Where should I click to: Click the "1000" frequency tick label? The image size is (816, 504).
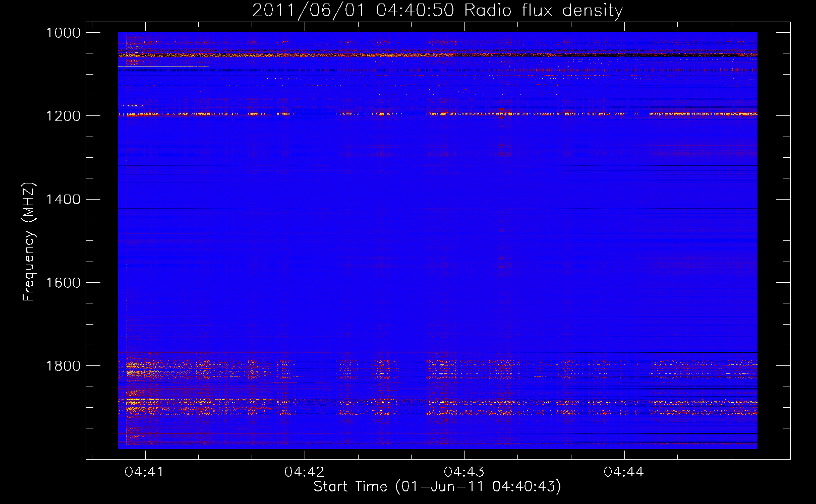(x=64, y=33)
